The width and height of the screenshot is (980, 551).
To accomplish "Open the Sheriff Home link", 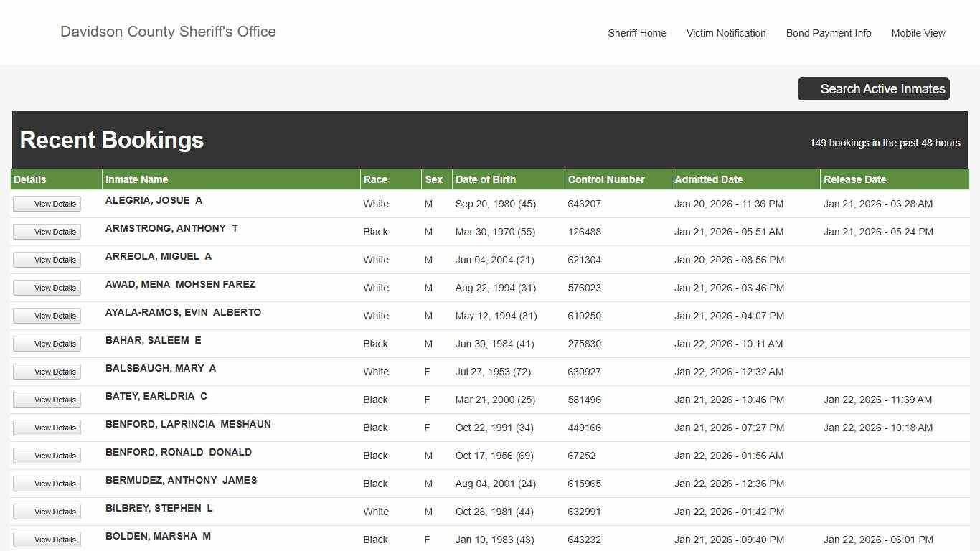I will 636,33.
